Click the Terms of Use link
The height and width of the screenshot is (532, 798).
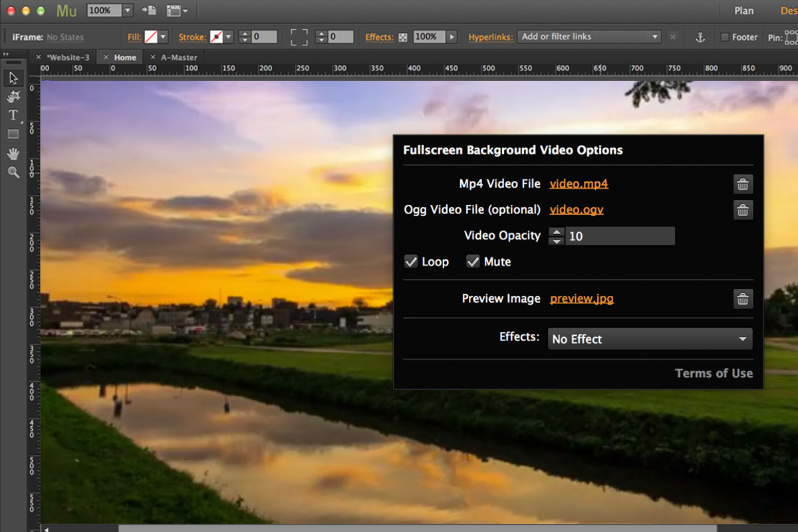tap(714, 374)
